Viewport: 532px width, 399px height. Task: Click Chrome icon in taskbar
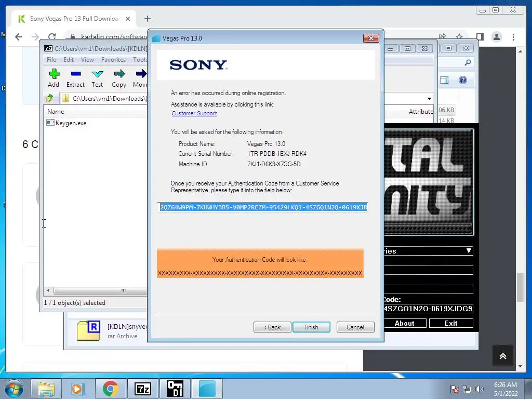coord(110,389)
